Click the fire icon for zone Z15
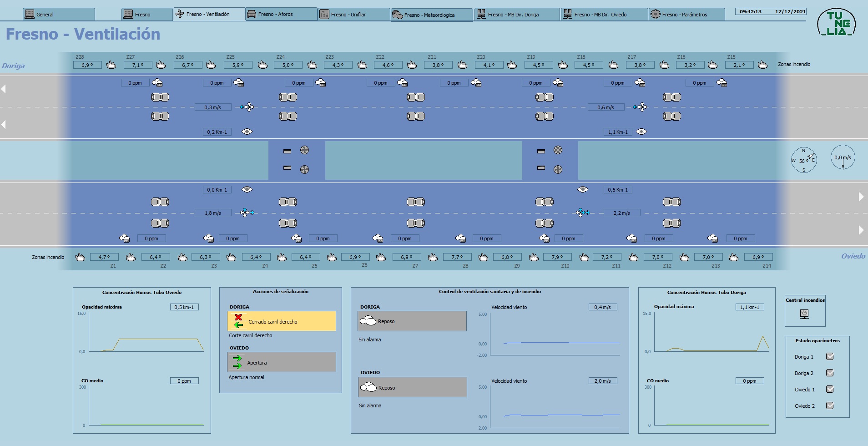Image resolution: width=868 pixels, height=446 pixels. [x=762, y=65]
